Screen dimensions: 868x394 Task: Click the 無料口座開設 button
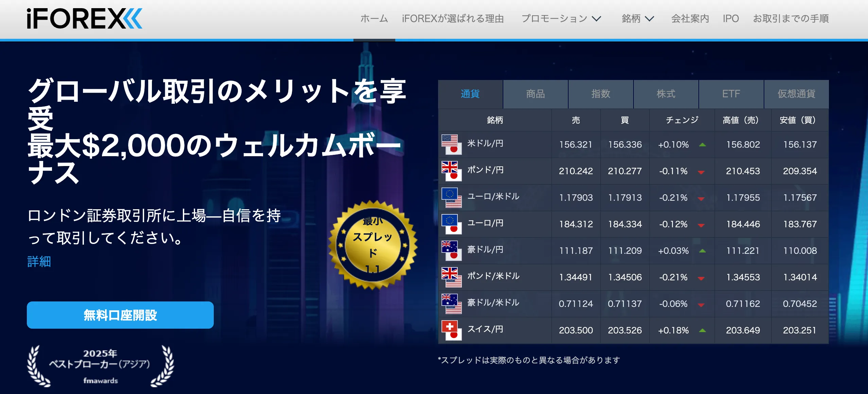point(120,315)
